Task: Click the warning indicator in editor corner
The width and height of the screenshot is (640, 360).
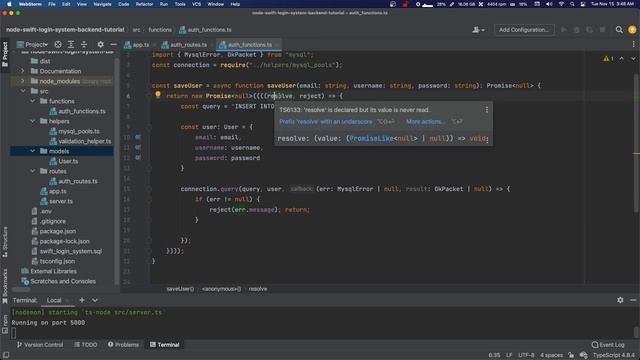Action: (608, 59)
